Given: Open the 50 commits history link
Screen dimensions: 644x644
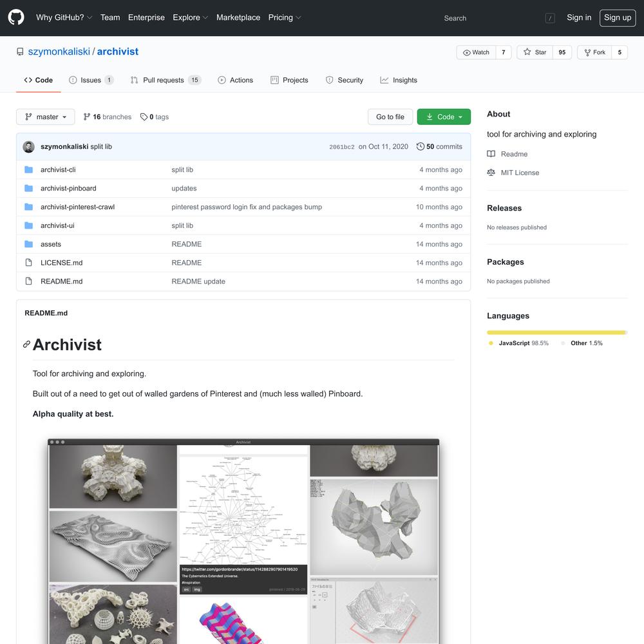Looking at the screenshot, I should point(439,147).
